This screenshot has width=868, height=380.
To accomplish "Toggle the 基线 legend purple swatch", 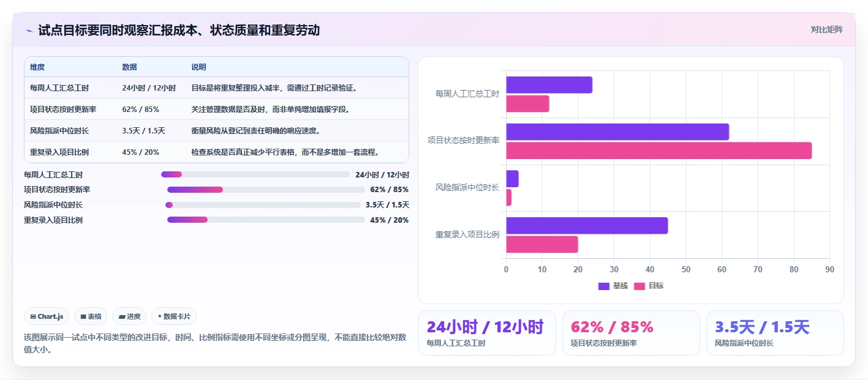I will pyautogui.click(x=604, y=286).
